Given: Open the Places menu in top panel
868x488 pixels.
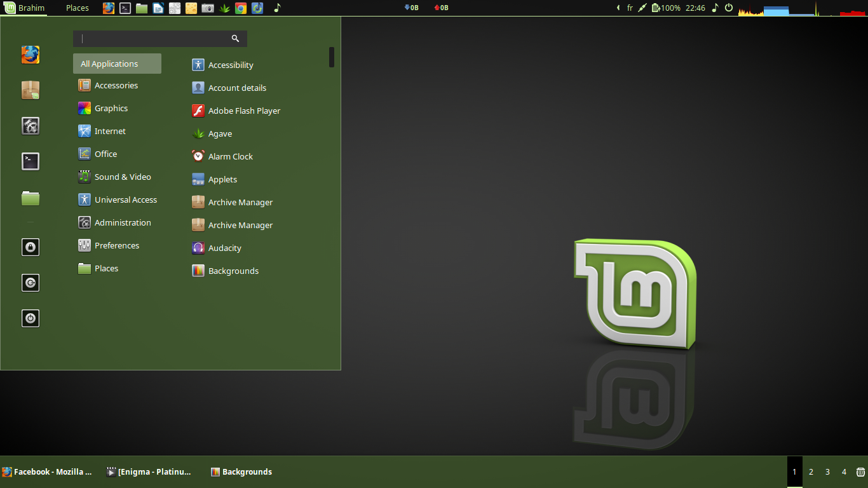Looking at the screenshot, I should coord(77,8).
